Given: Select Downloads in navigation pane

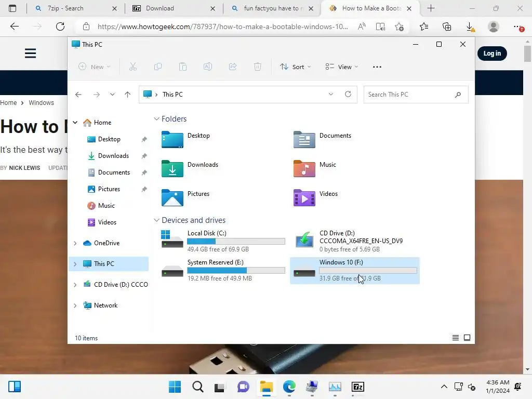Looking at the screenshot, I should (x=113, y=156).
